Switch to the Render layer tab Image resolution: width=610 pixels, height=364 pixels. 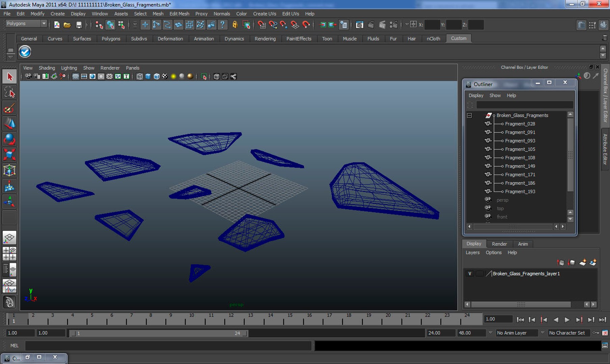click(499, 244)
